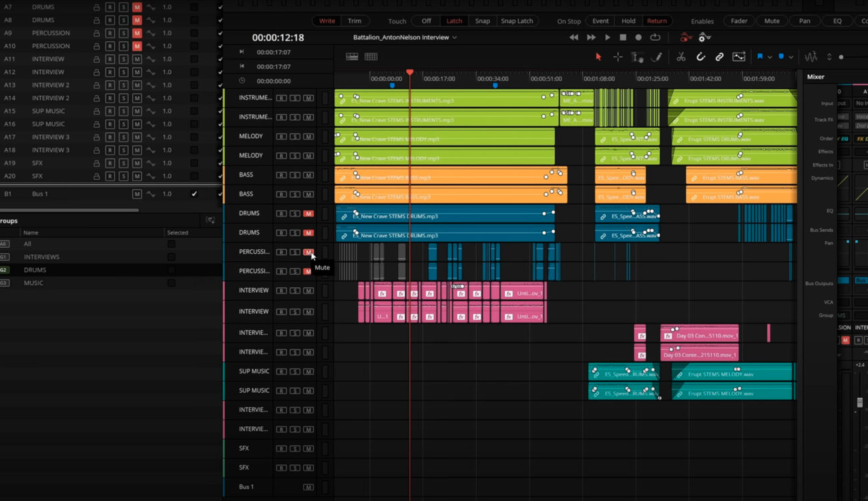Click the automation curve display icon
This screenshot has height=501, width=868.
738,57
